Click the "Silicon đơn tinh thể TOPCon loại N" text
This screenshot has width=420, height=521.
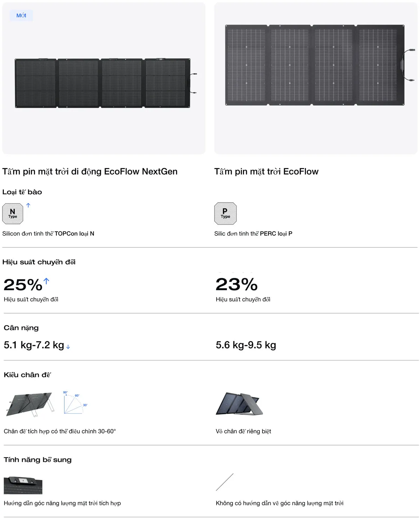point(48,233)
